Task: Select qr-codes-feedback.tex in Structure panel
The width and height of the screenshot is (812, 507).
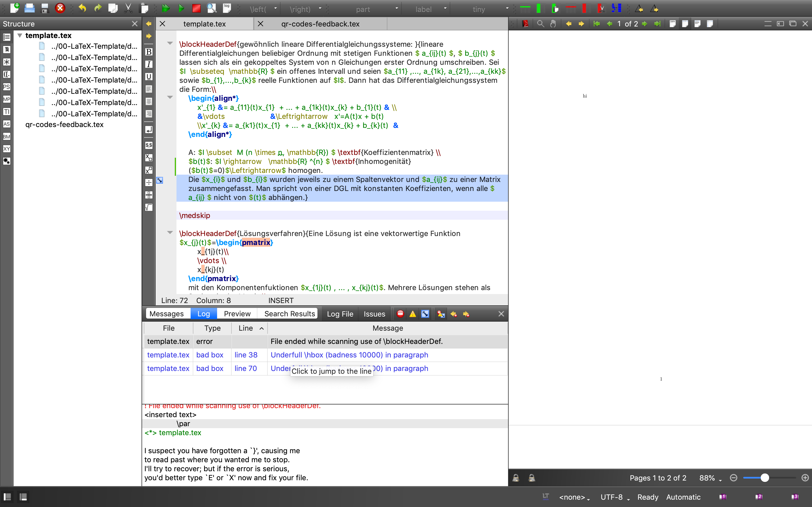Action: point(64,124)
